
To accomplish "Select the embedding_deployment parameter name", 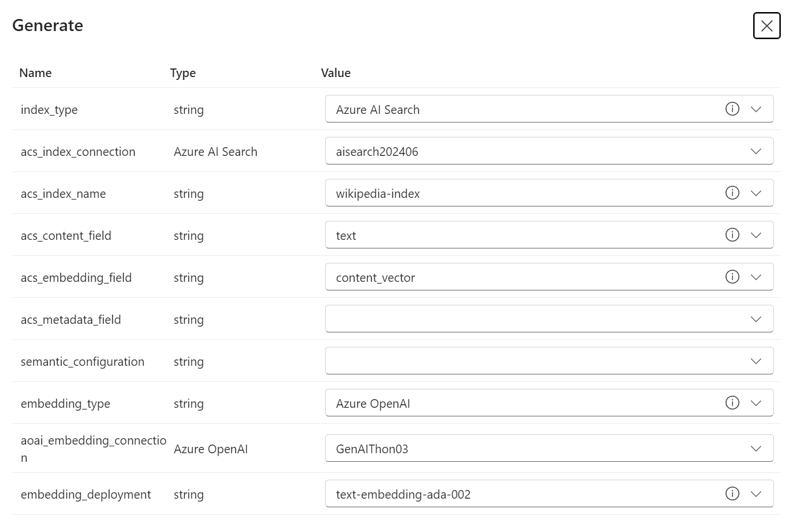I will [x=86, y=495].
